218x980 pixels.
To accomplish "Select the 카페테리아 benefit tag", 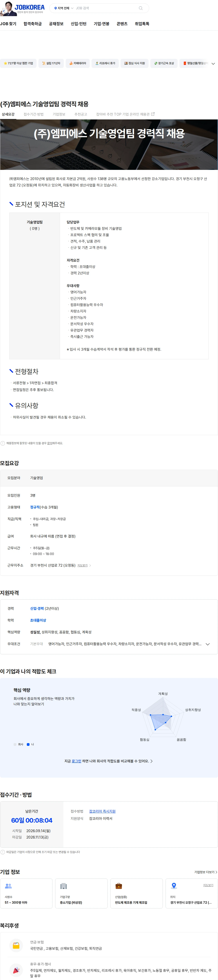I will tap(78, 63).
